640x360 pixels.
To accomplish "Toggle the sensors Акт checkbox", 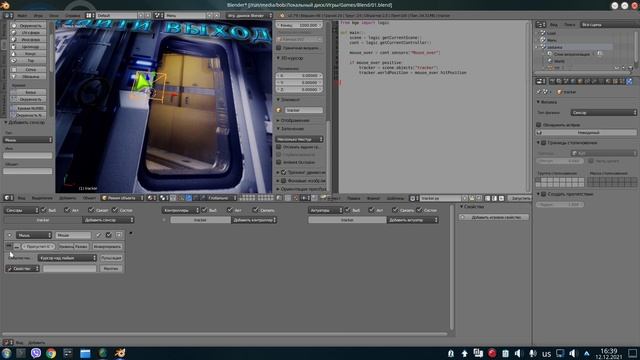I will coord(67,210).
